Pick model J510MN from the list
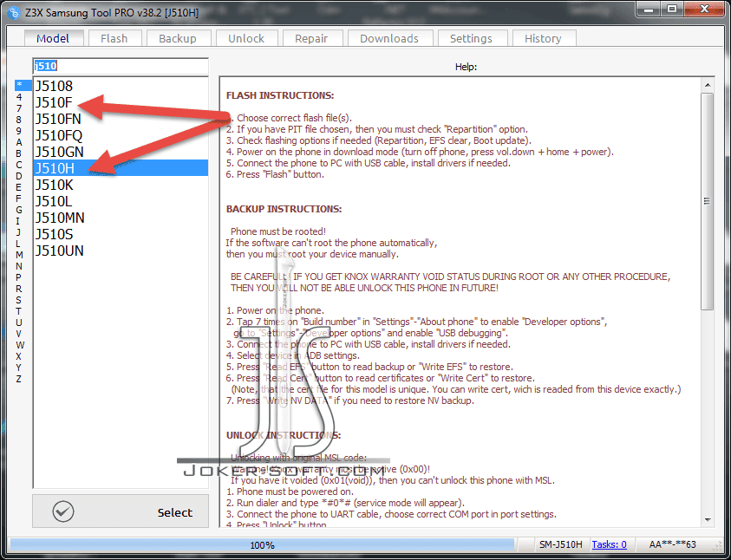The height and width of the screenshot is (560, 731). point(121,218)
